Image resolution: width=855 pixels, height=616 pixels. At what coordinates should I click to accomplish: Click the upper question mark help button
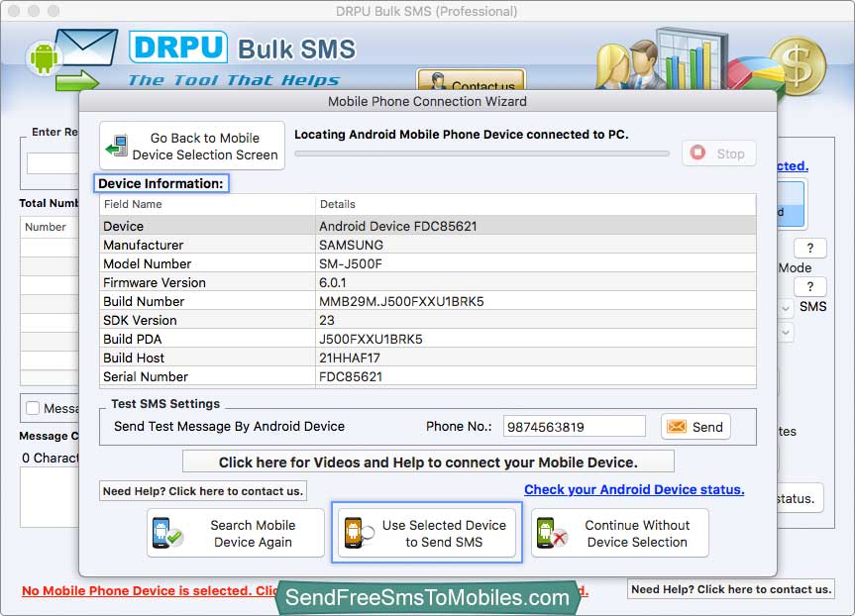(810, 248)
